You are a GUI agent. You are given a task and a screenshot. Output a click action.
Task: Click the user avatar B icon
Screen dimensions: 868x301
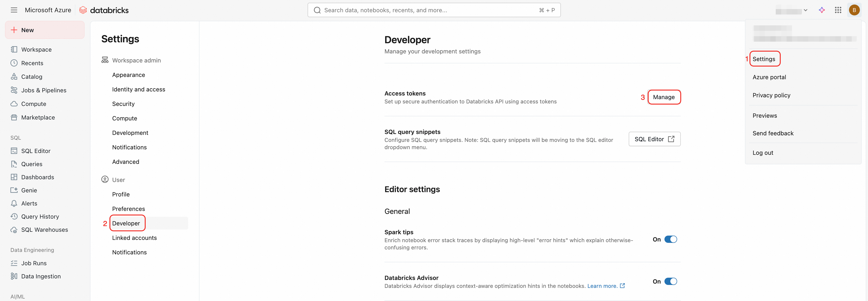coord(854,10)
